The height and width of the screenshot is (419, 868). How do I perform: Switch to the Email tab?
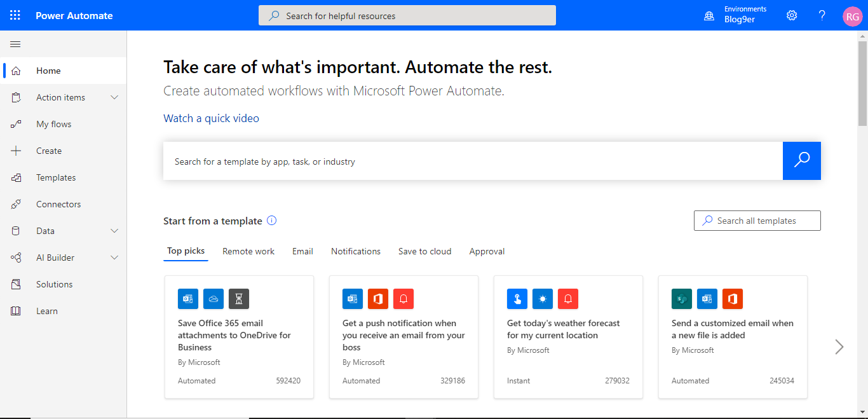(302, 251)
